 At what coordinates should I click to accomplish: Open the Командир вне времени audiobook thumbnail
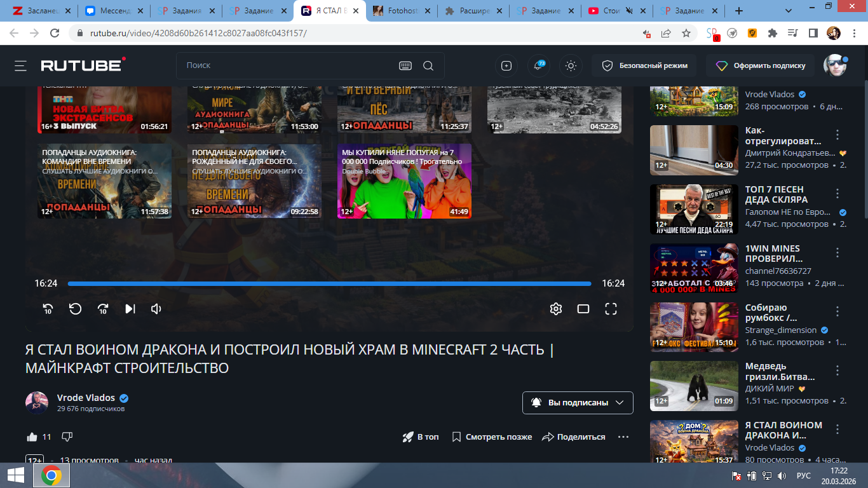click(x=104, y=181)
